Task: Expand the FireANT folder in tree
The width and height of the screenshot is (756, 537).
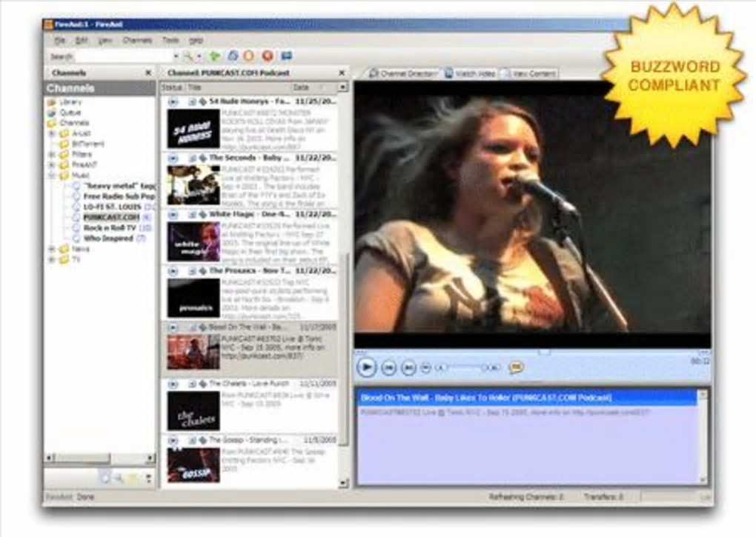Action: click(52, 164)
